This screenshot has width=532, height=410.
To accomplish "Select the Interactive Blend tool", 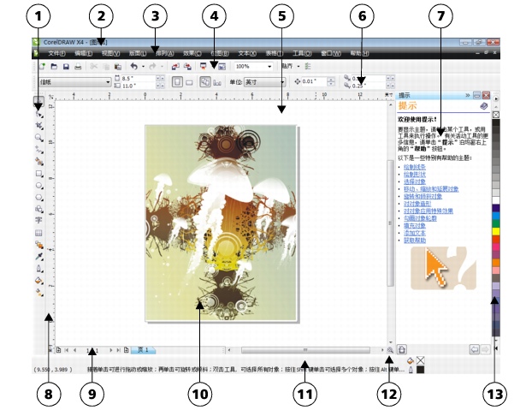I will coord(39,245).
